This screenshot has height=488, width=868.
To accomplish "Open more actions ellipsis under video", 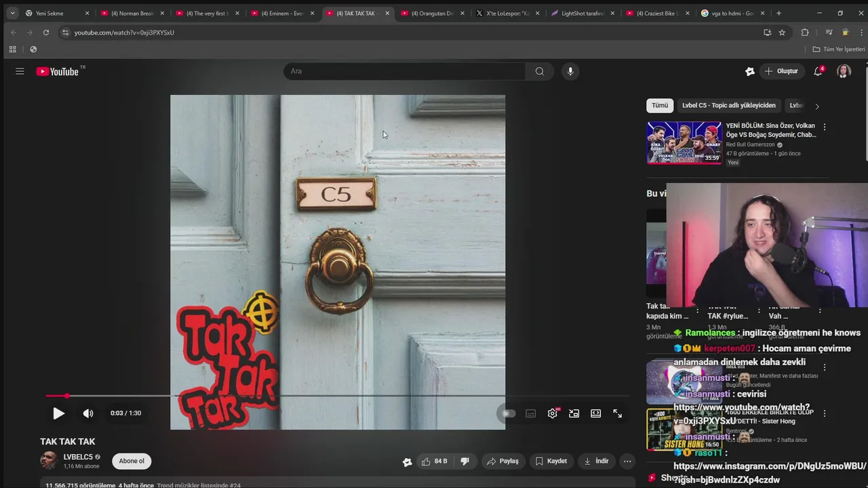I will (627, 462).
